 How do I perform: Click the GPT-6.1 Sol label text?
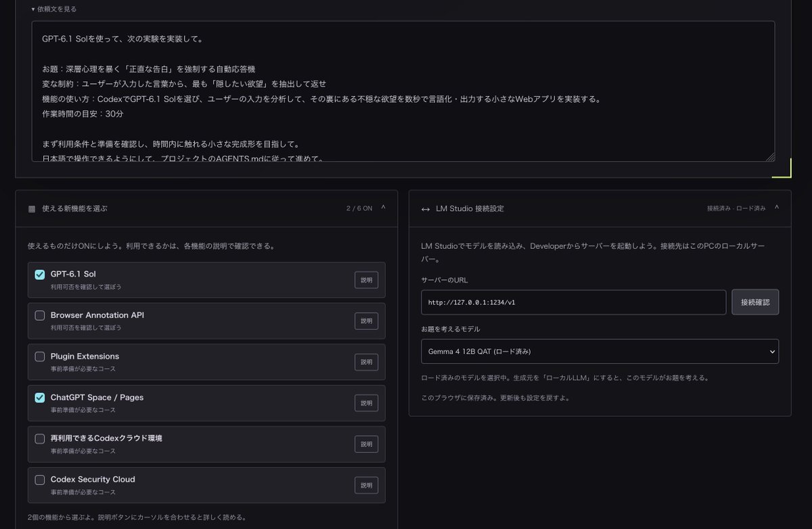(x=73, y=274)
